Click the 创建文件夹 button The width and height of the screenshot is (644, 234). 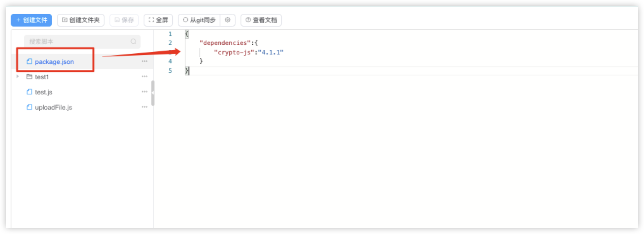pyautogui.click(x=81, y=20)
